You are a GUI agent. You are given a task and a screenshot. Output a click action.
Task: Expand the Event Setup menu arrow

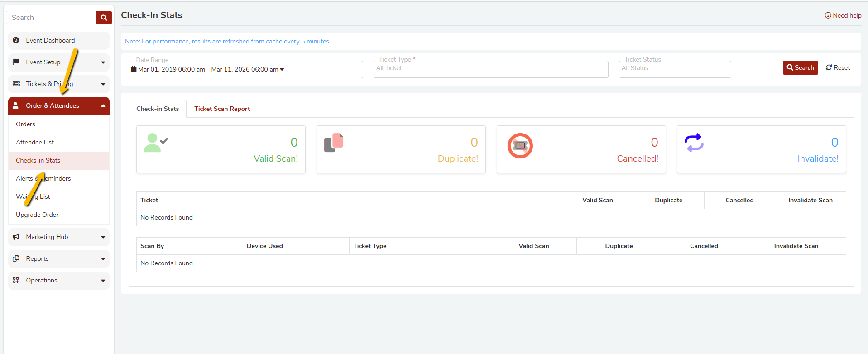(103, 62)
